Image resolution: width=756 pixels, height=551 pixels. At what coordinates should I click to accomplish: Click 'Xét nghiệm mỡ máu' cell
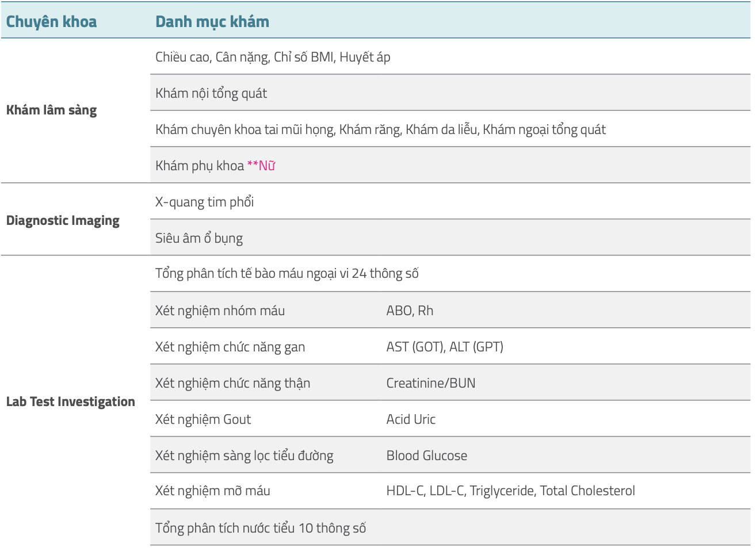pyautogui.click(x=213, y=491)
